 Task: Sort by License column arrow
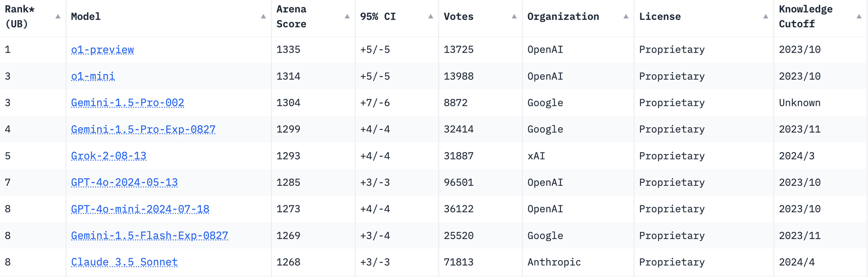(x=766, y=16)
